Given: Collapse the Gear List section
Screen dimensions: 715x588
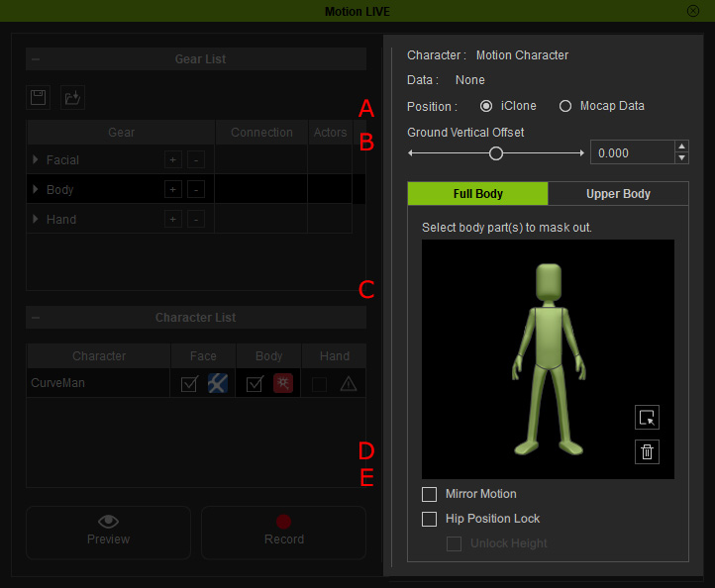Looking at the screenshot, I should [36, 59].
